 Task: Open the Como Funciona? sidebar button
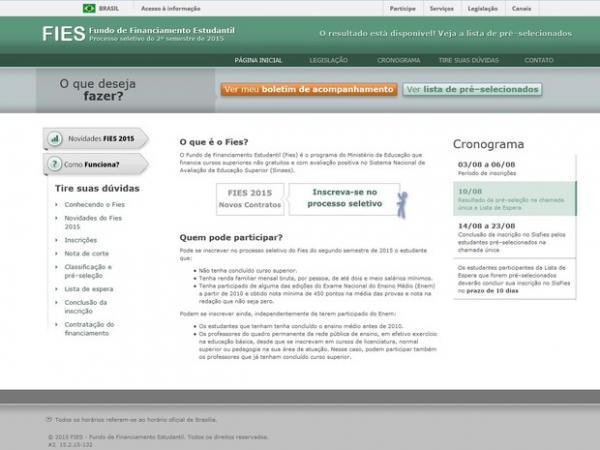coord(96,164)
